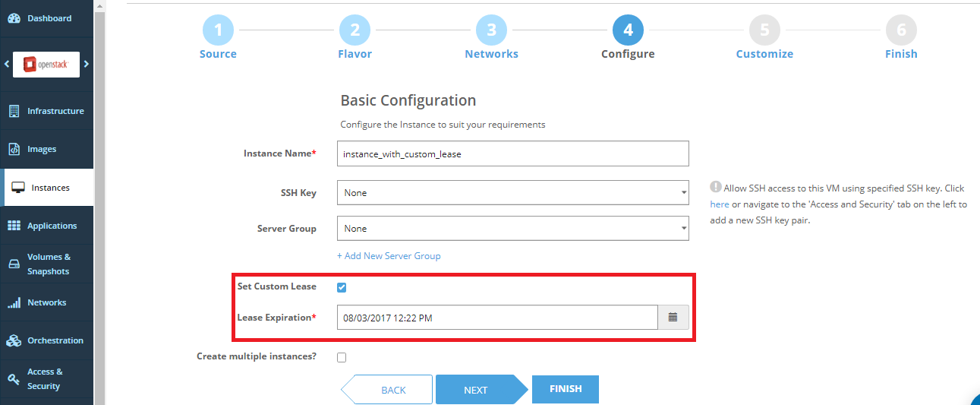Click the Applications grid icon

pos(14,226)
